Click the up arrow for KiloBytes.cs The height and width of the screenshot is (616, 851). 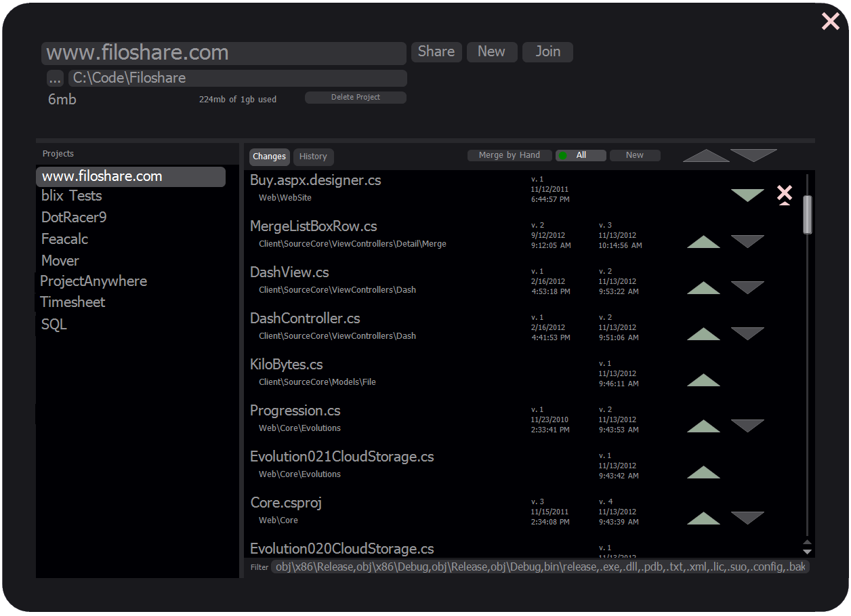703,379
